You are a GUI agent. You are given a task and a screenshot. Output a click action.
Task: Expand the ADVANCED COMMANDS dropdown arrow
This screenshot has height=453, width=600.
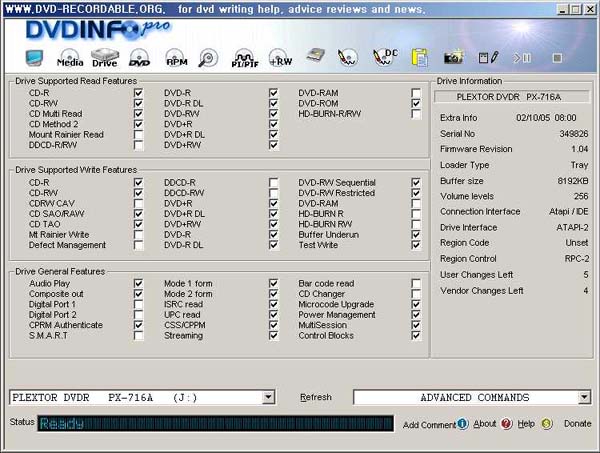(x=584, y=397)
